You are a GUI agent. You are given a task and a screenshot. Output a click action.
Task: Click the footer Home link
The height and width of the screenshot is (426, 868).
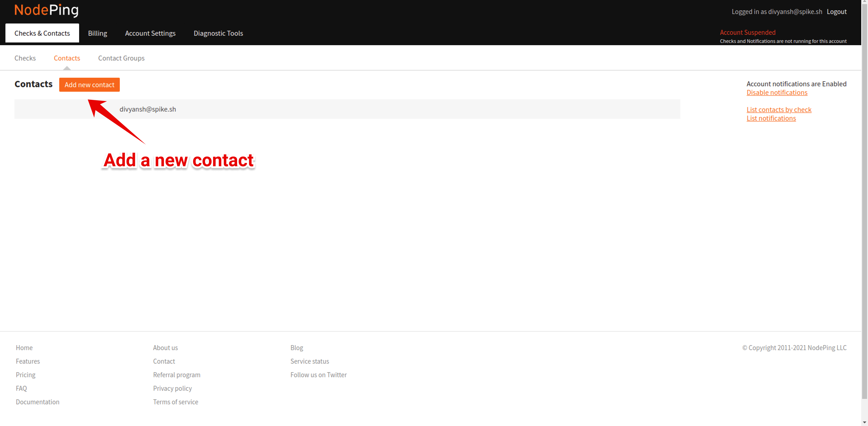tap(24, 348)
